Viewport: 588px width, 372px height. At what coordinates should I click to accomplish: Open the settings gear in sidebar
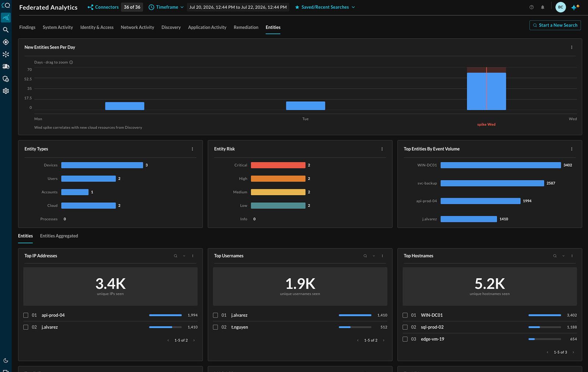point(6,91)
